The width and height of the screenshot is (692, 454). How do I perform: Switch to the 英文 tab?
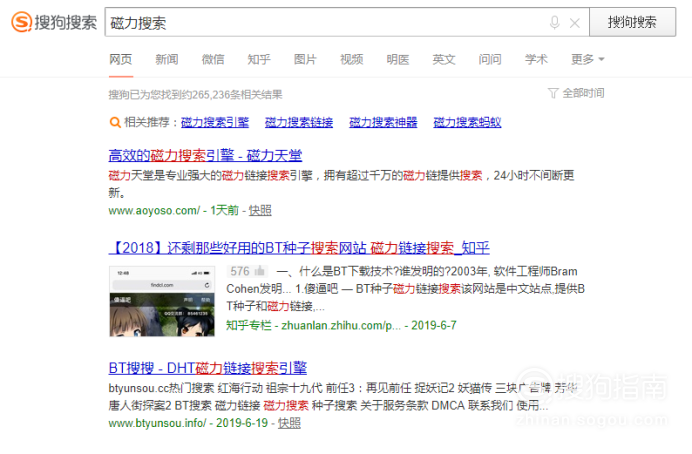tap(444, 59)
